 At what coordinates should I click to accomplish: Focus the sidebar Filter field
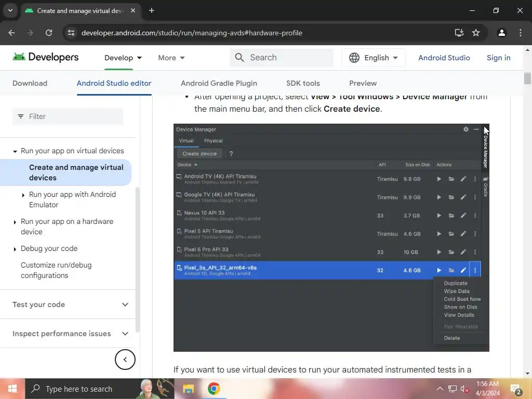[x=68, y=116]
